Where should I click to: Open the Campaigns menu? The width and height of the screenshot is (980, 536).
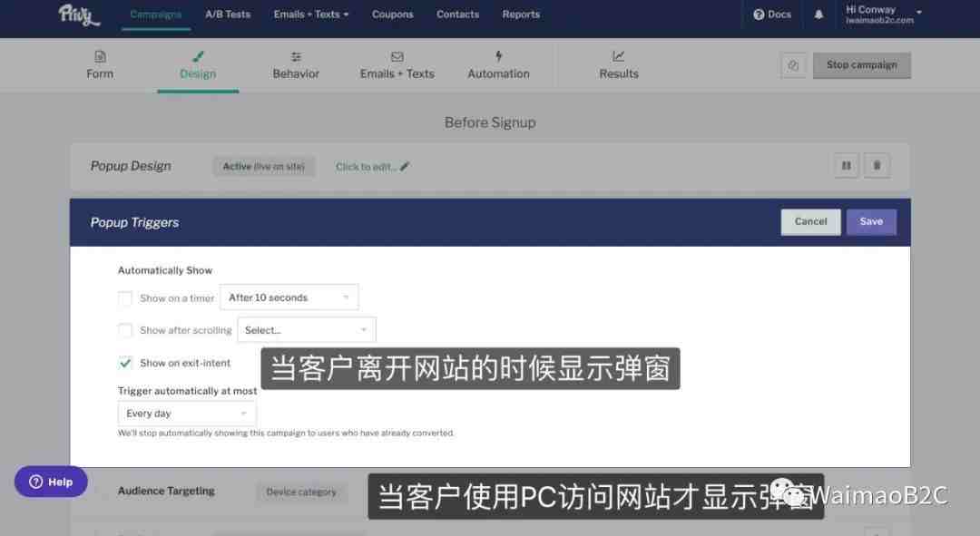(156, 15)
